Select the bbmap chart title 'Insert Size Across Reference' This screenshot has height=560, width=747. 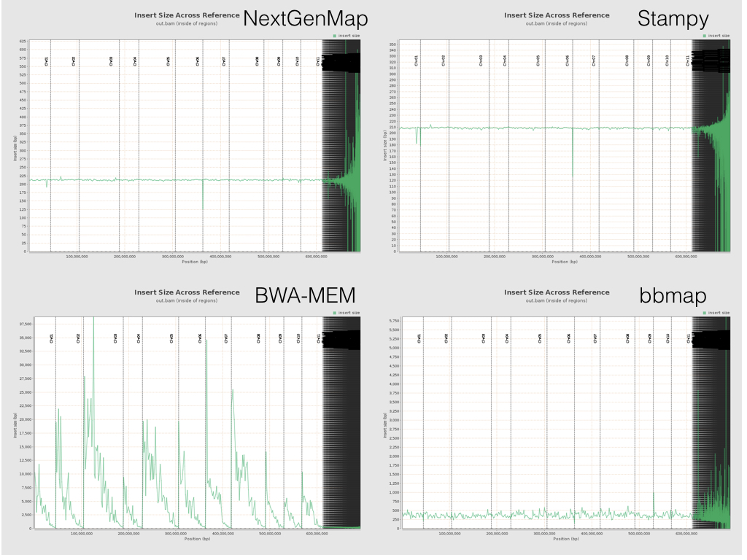[x=557, y=292]
